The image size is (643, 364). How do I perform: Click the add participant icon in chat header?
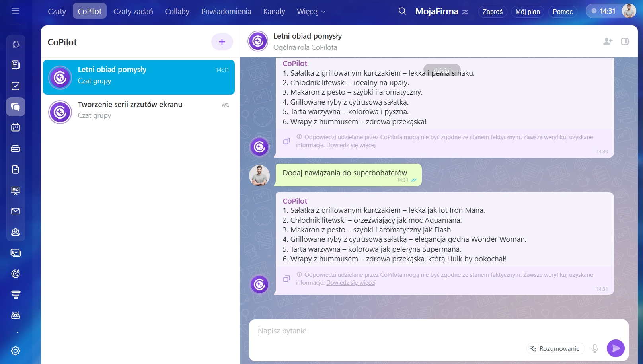608,41
